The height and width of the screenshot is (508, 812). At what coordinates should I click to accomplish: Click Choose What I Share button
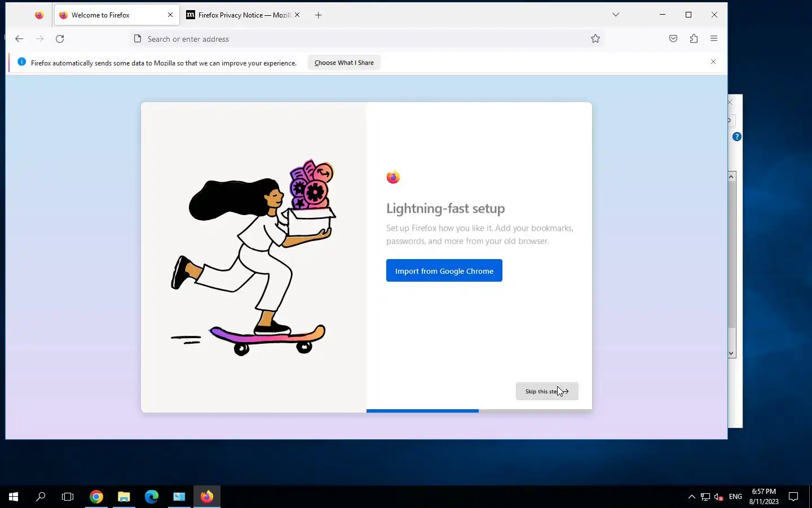(x=344, y=63)
